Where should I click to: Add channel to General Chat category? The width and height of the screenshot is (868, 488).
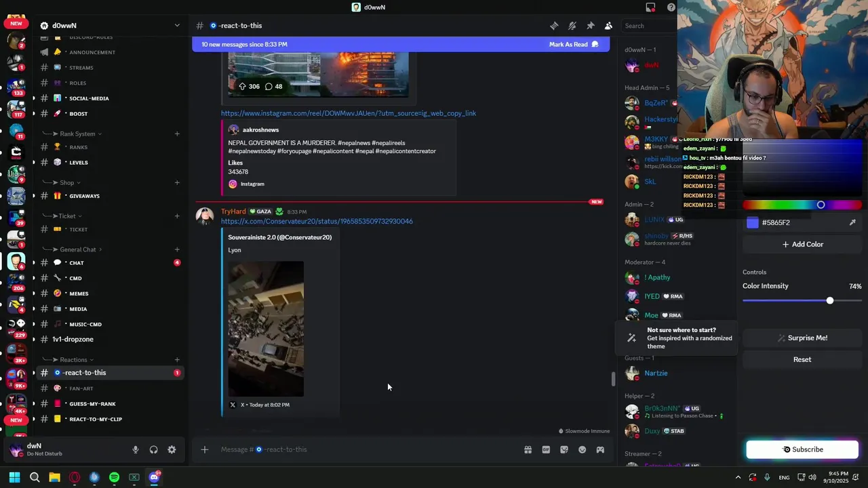pyautogui.click(x=177, y=249)
